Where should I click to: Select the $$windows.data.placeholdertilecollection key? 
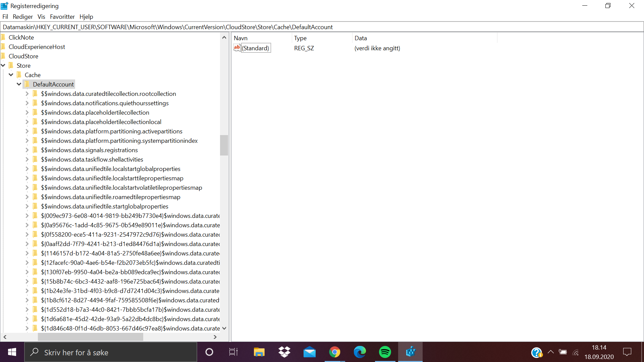[x=95, y=113]
